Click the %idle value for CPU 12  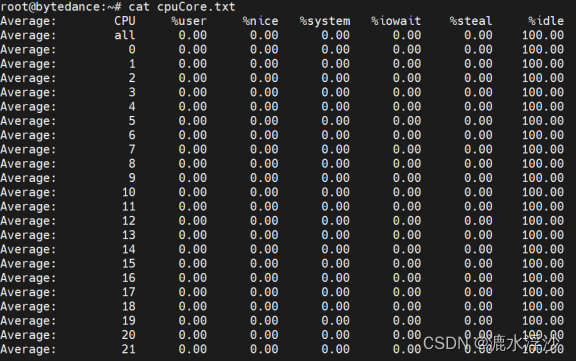tap(543, 221)
